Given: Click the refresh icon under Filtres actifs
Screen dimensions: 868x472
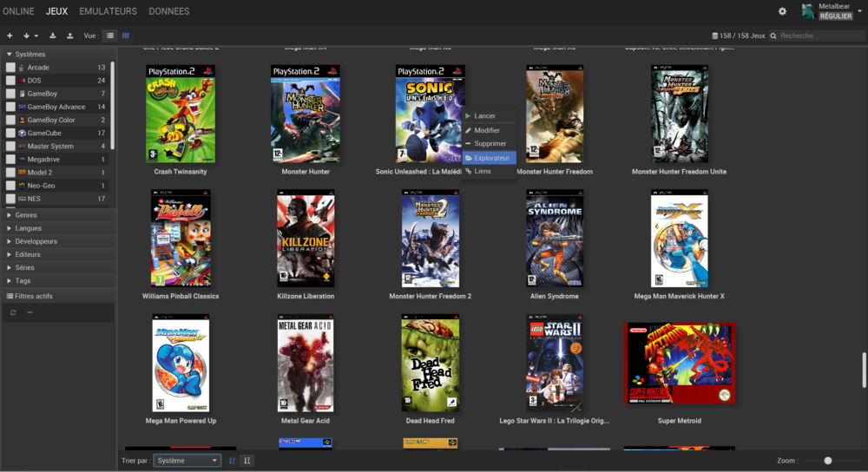Looking at the screenshot, I should coord(13,312).
